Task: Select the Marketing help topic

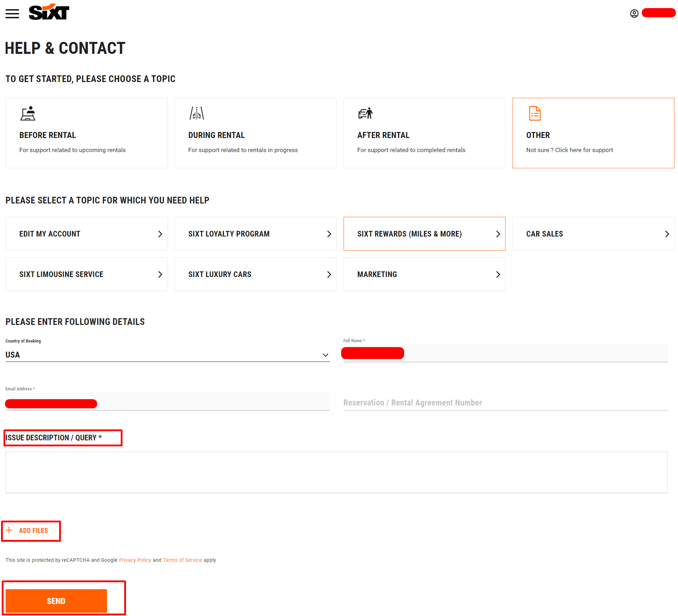Action: pos(424,274)
